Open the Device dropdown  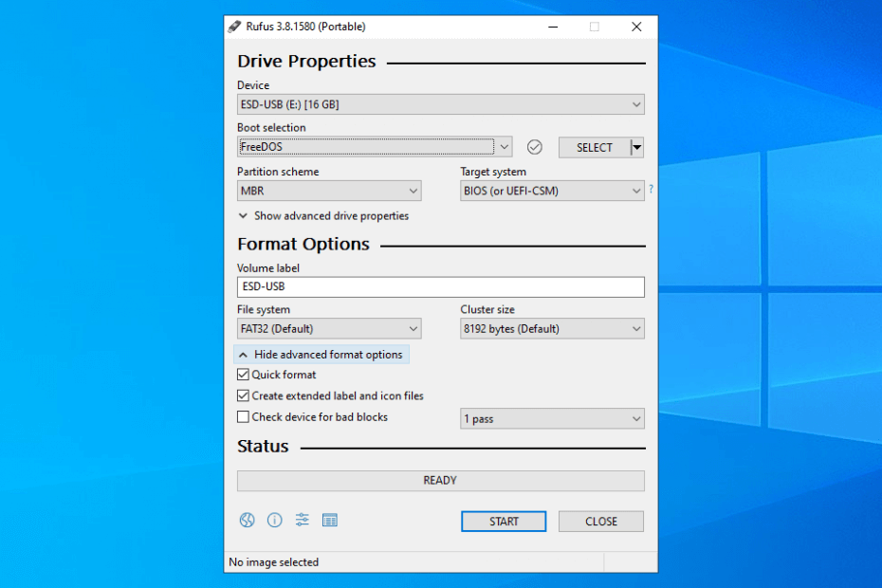point(440,104)
